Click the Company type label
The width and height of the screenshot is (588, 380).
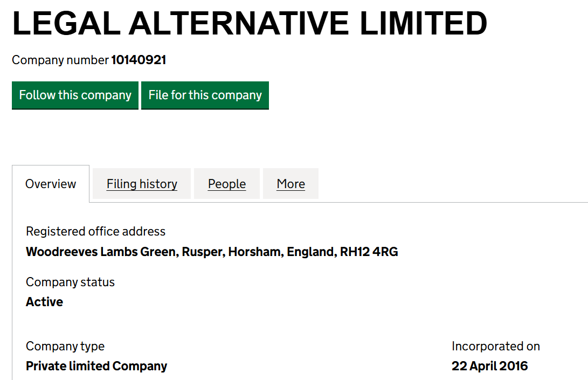[65, 346]
